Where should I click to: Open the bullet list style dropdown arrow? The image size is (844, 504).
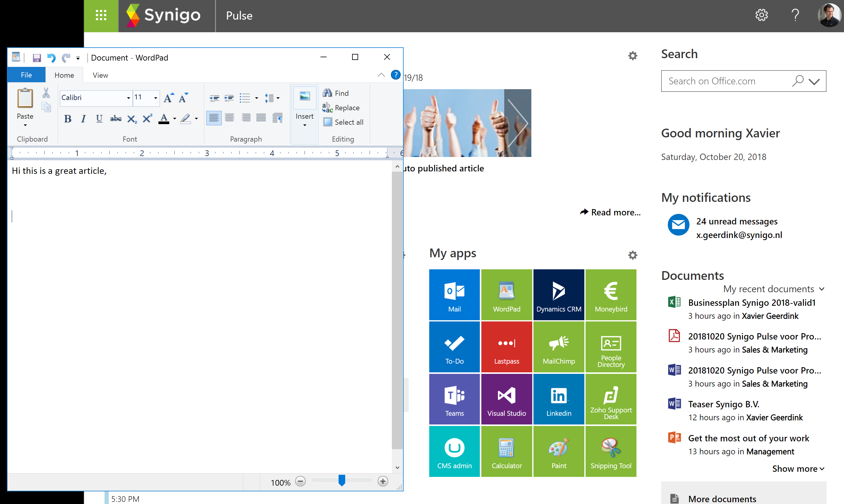pos(256,98)
